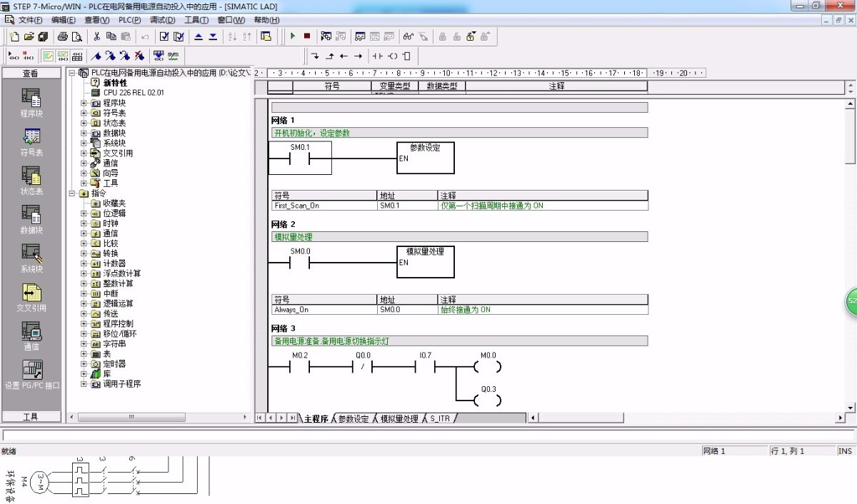Open 程序块 in the left navigation bar
This screenshot has width=857, height=504.
pyautogui.click(x=31, y=103)
